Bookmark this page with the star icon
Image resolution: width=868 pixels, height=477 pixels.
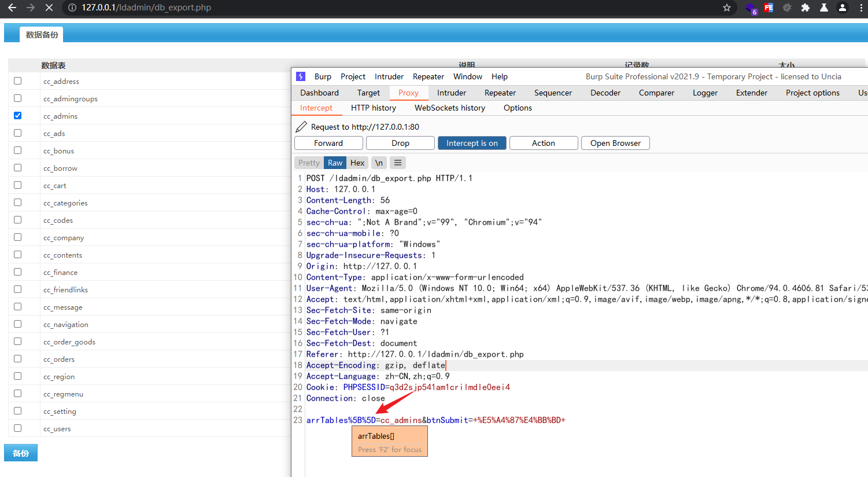click(727, 8)
